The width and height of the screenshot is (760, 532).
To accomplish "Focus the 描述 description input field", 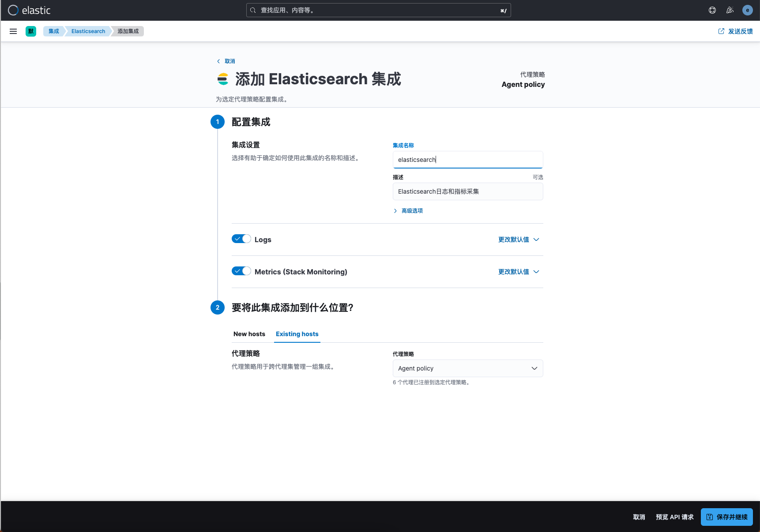I will tap(468, 191).
